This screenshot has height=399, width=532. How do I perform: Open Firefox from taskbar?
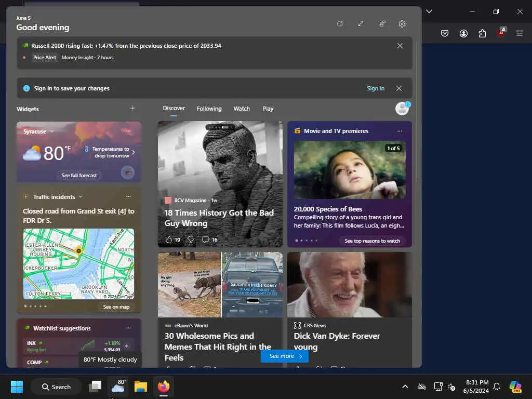(x=164, y=387)
